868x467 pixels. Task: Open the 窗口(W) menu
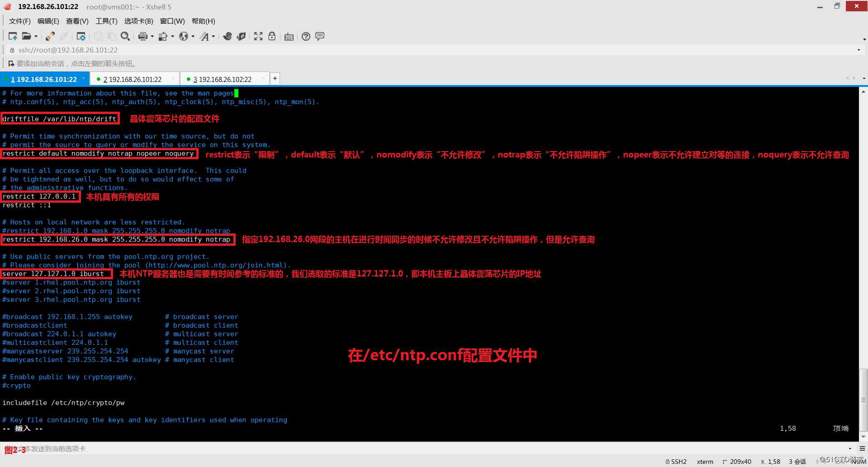tap(172, 21)
